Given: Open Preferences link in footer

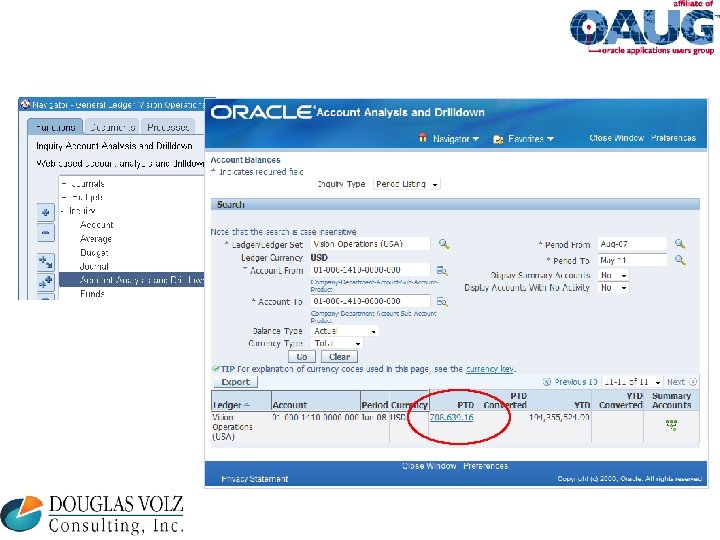Looking at the screenshot, I should click(x=485, y=466).
